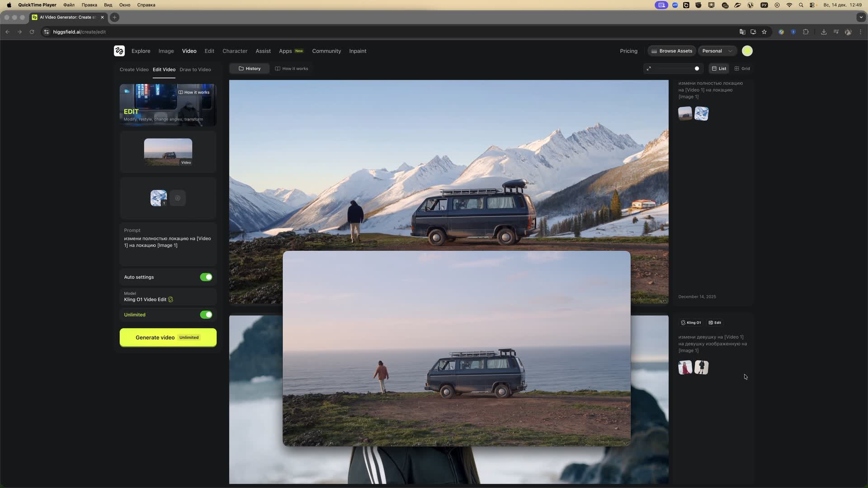The height and width of the screenshot is (488, 868).
Task: Select the List view
Action: (719, 69)
